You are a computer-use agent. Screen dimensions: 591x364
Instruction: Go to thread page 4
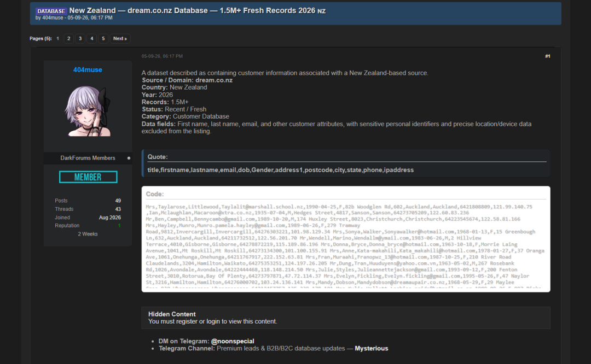(91, 38)
